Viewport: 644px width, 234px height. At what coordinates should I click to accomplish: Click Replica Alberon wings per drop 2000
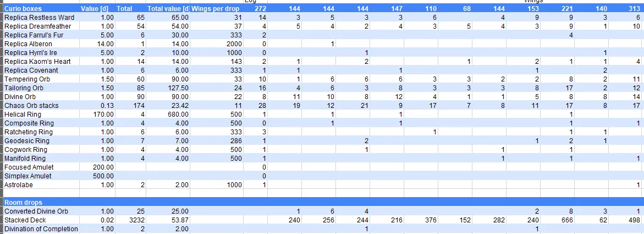point(234,44)
